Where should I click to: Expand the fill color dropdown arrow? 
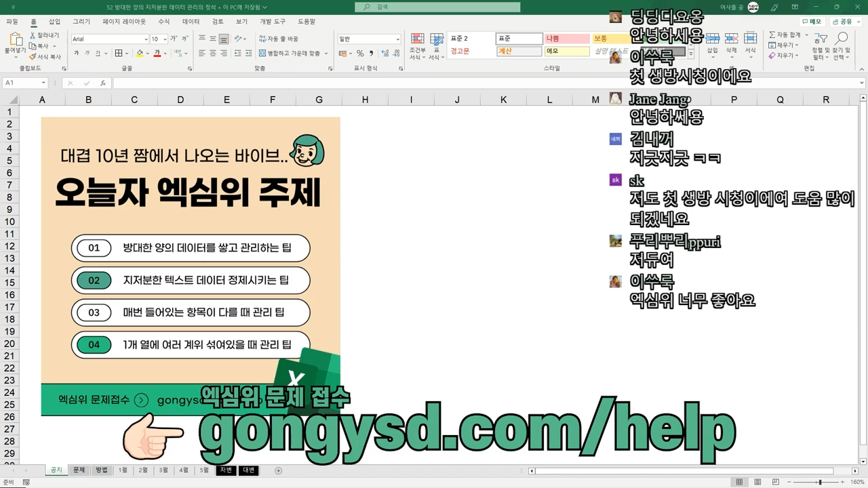click(146, 53)
